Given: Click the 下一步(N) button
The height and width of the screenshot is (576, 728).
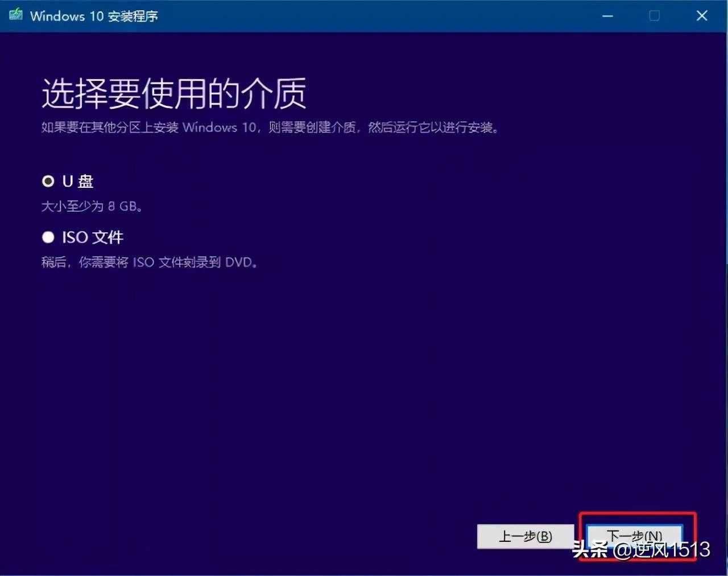Looking at the screenshot, I should coord(634,536).
